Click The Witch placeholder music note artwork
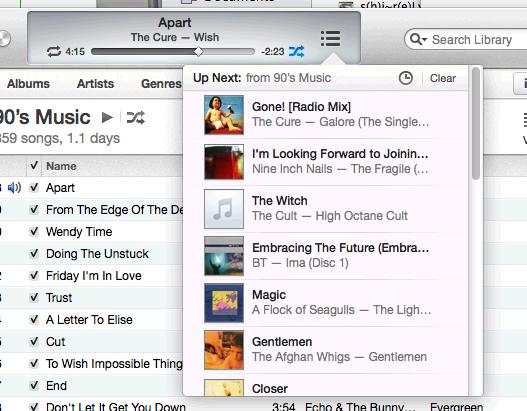This screenshot has width=527, height=411. 224,209
